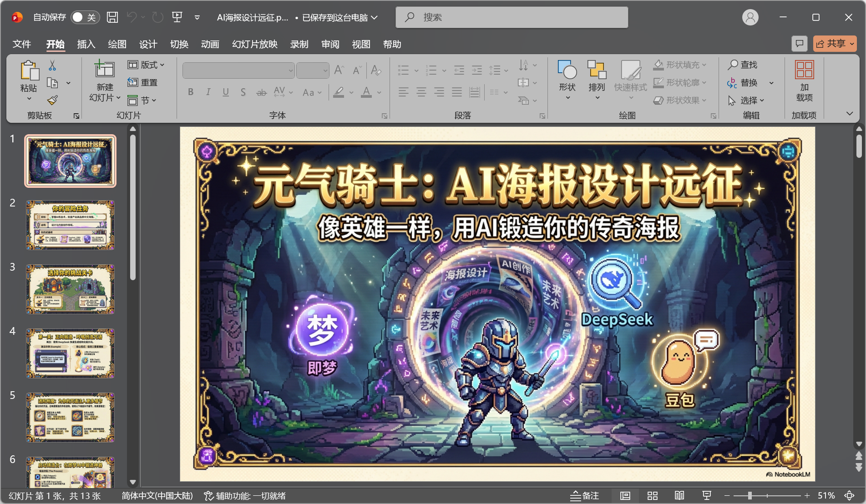Open the 形状 shapes gallery
This screenshot has height=504, width=866.
click(567, 80)
